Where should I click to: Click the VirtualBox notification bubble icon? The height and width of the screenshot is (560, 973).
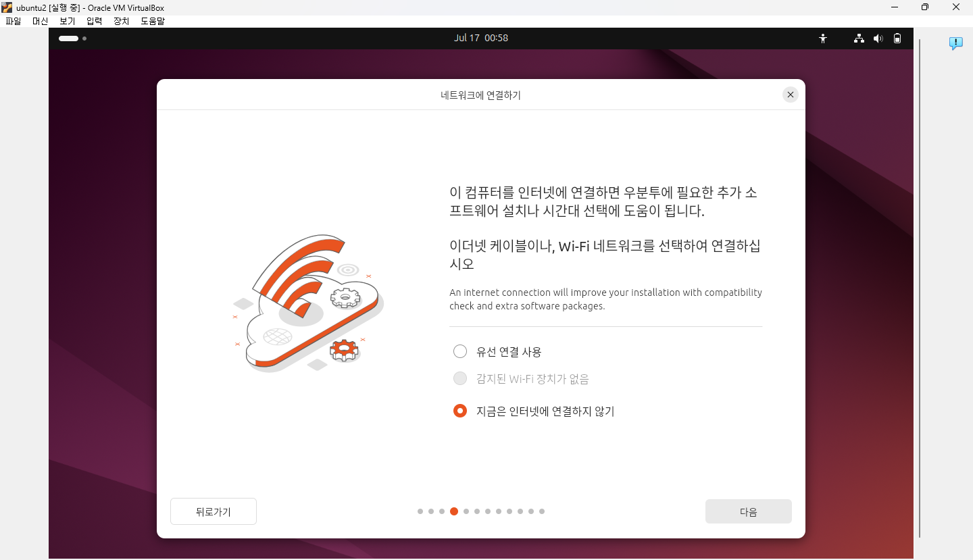point(955,43)
